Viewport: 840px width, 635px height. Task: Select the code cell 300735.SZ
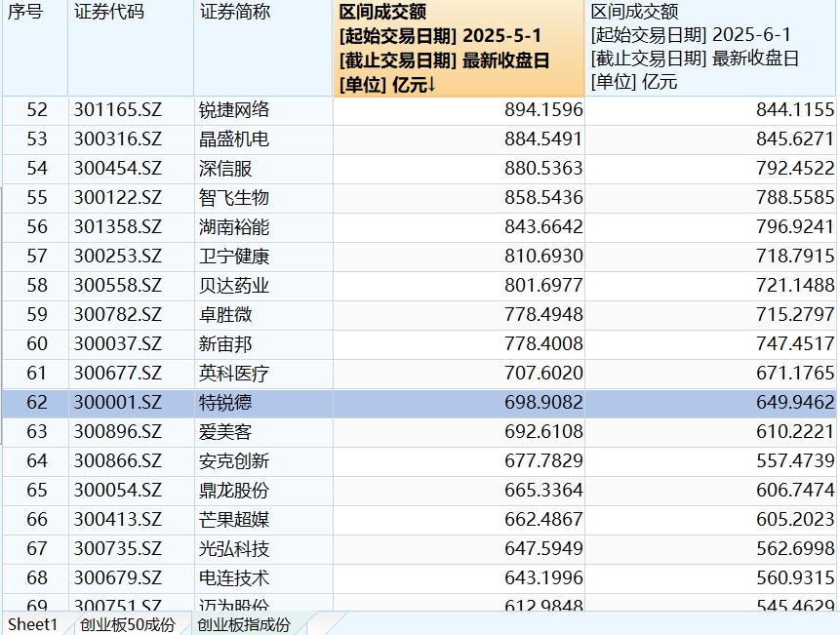(132, 549)
